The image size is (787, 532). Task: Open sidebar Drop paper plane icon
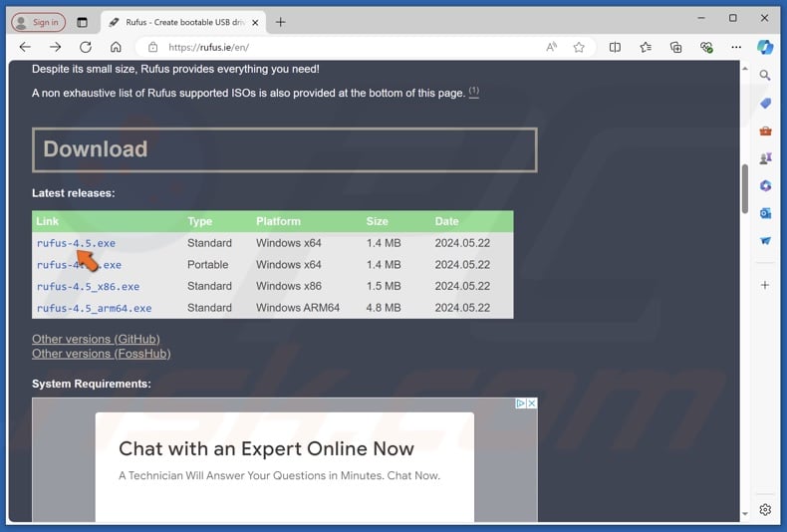pyautogui.click(x=765, y=241)
